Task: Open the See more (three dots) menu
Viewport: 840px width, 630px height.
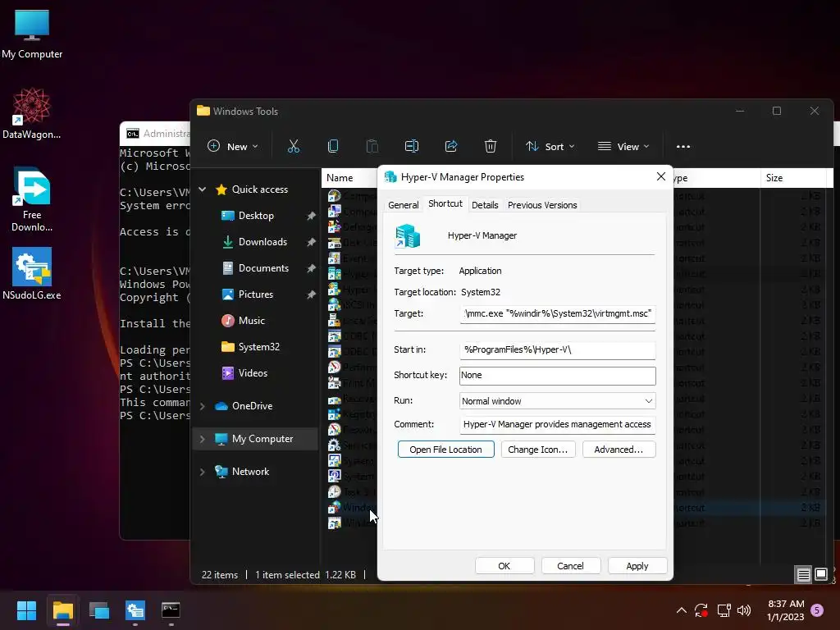Action: (x=683, y=147)
